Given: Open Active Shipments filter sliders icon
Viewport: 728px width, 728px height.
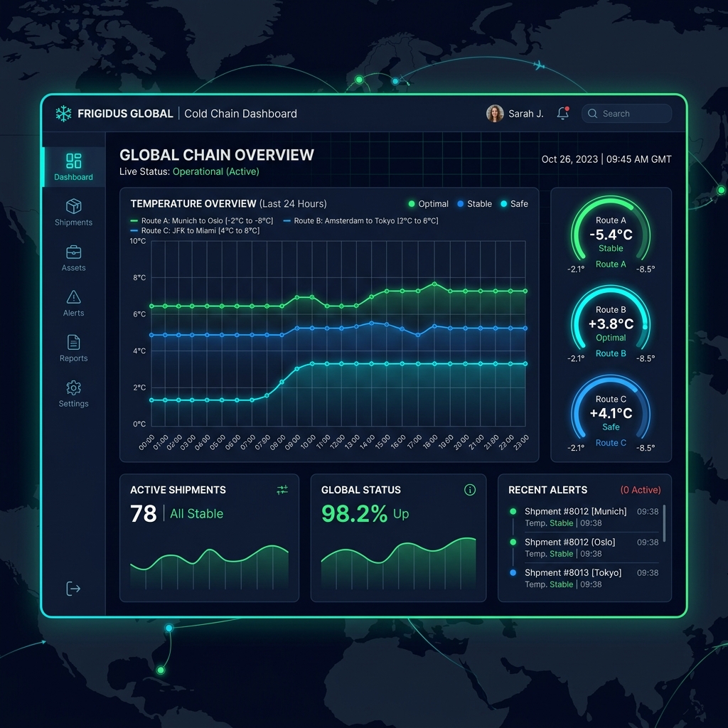Looking at the screenshot, I should tap(282, 489).
